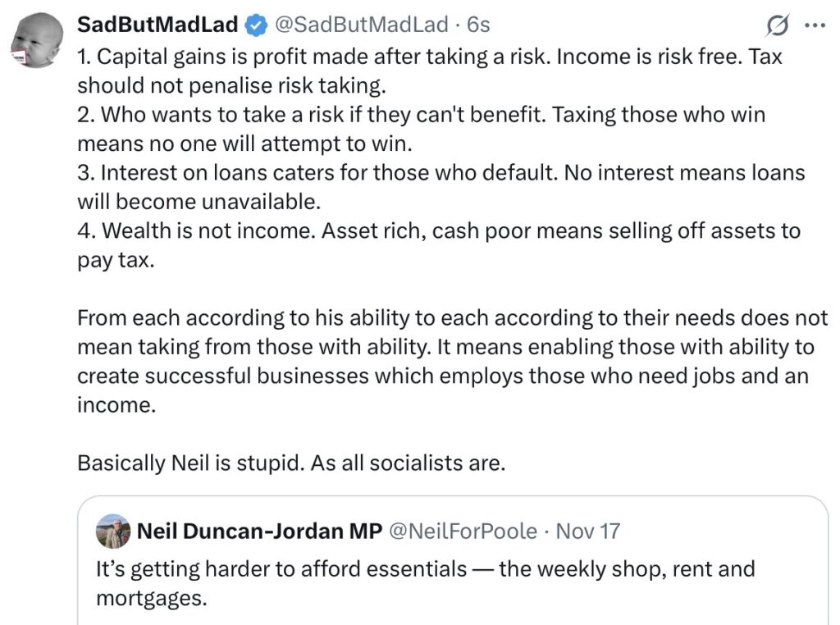
Task: Click the text "create successful businesses"
Action: (x=222, y=376)
